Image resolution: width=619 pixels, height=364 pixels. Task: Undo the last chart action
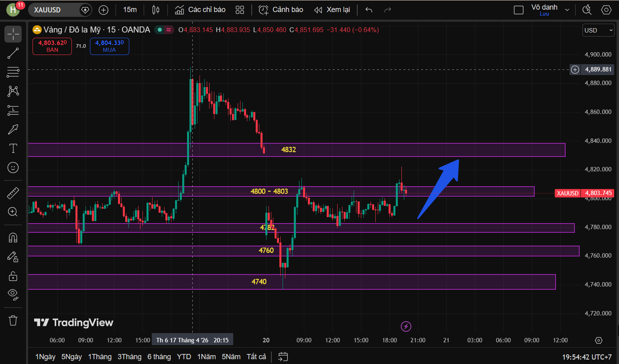point(369,10)
